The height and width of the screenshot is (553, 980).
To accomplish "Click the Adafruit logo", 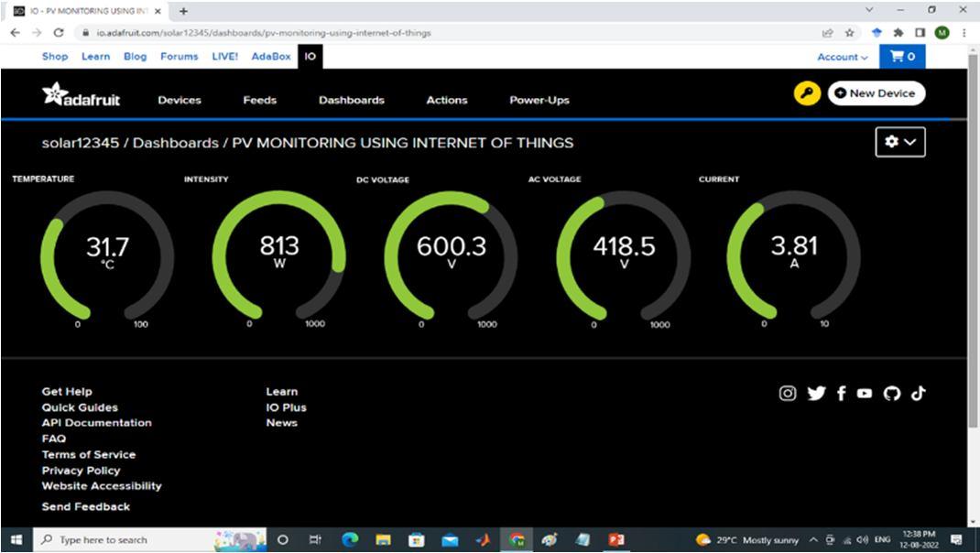I will click(82, 94).
